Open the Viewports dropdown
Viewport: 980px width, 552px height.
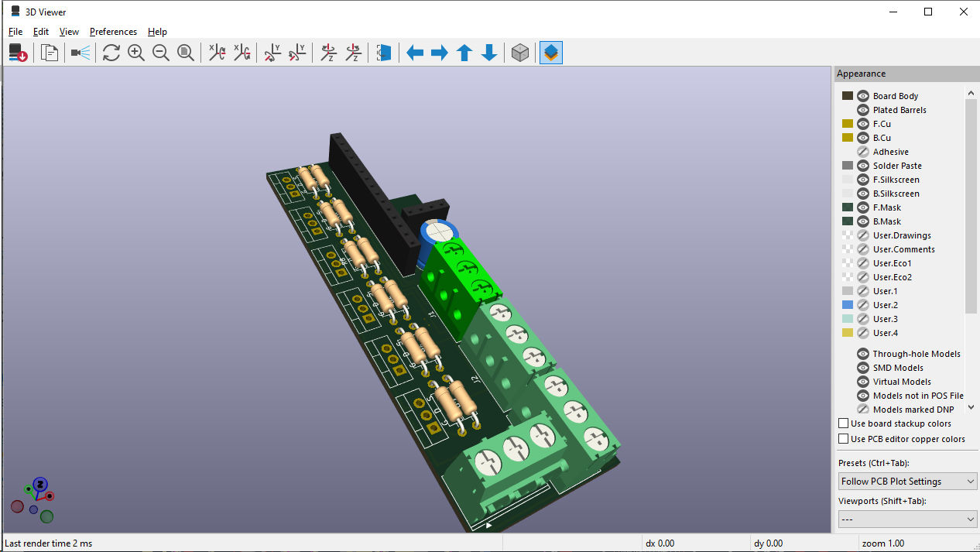point(908,519)
